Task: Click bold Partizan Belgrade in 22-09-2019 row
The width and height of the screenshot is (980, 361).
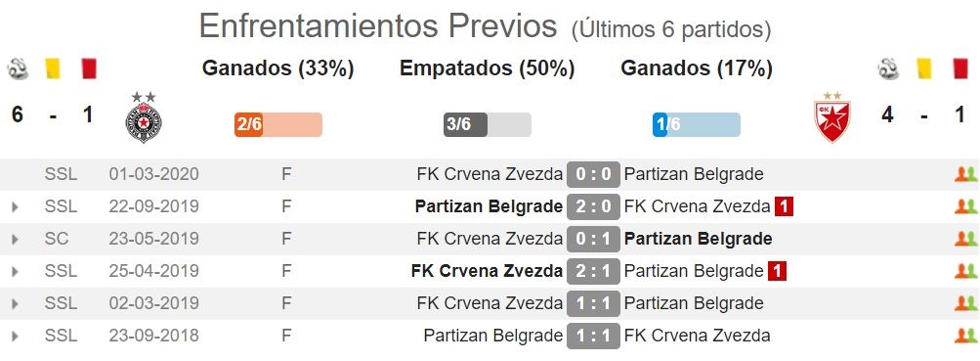Action: click(489, 207)
